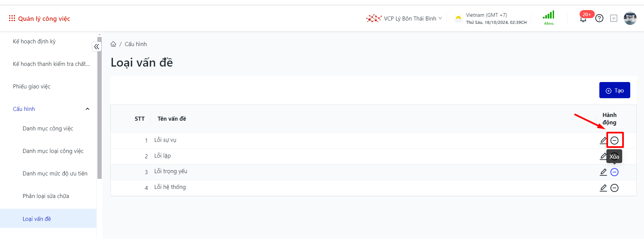
Task: Open Phiếu giao việc page
Action: click(x=32, y=86)
